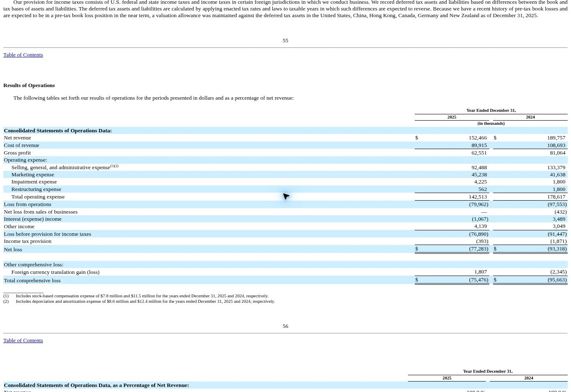The width and height of the screenshot is (571, 392).
Task: Select the Gross profit row label
Action: point(17,153)
